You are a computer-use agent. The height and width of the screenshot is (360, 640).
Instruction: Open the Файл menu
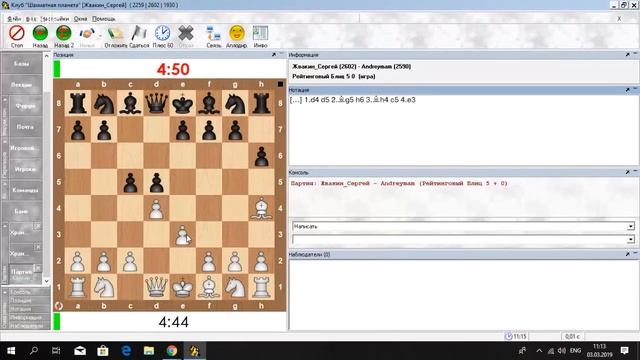14,19
